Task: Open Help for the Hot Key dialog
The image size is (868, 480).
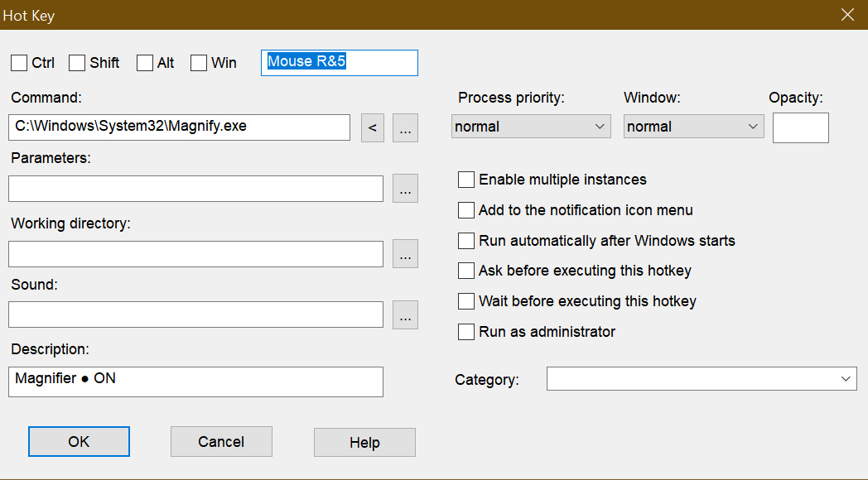Action: tap(364, 442)
